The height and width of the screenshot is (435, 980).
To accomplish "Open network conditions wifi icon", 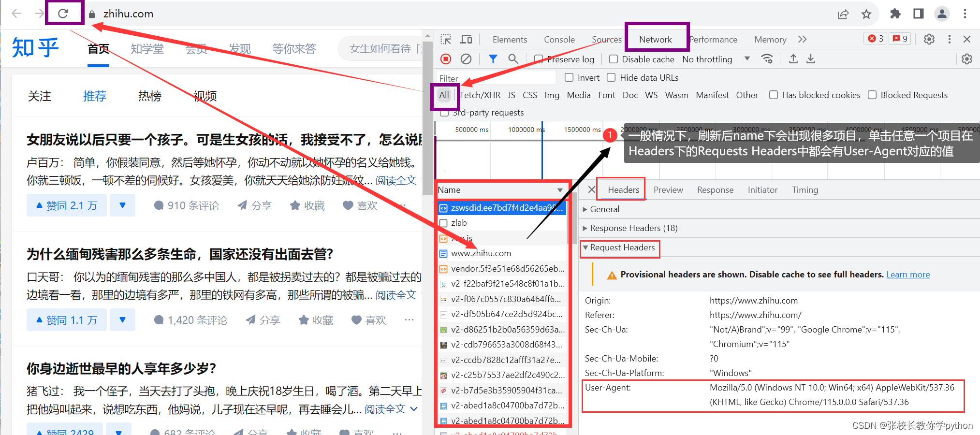I will pyautogui.click(x=767, y=59).
